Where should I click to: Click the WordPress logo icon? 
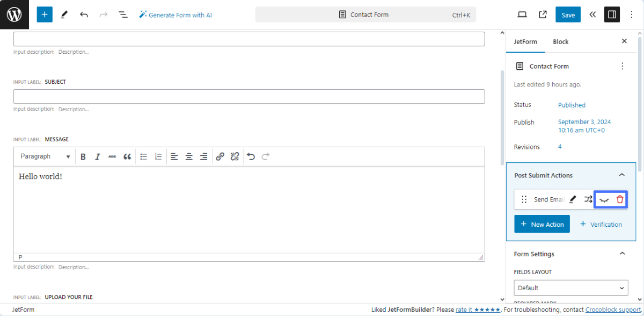pyautogui.click(x=14, y=15)
